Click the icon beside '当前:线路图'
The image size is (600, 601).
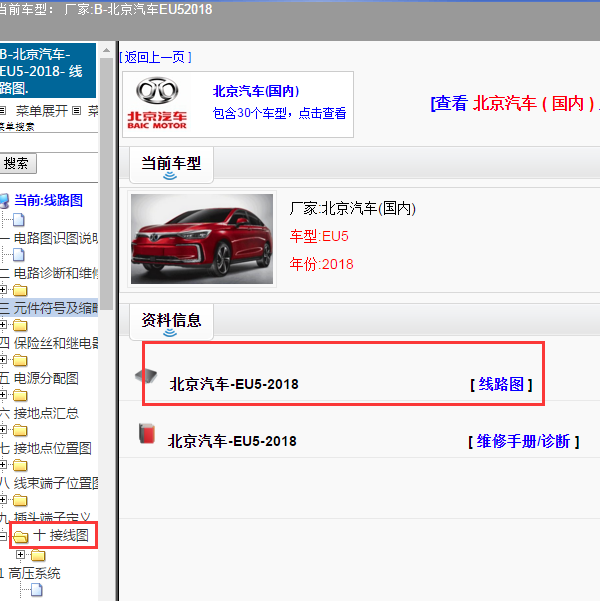(x=4, y=201)
